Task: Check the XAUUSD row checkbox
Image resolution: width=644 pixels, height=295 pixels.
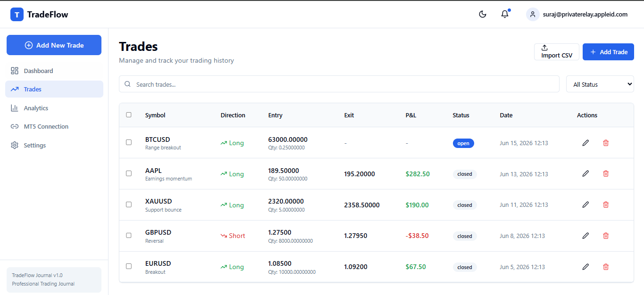Action: (129, 205)
